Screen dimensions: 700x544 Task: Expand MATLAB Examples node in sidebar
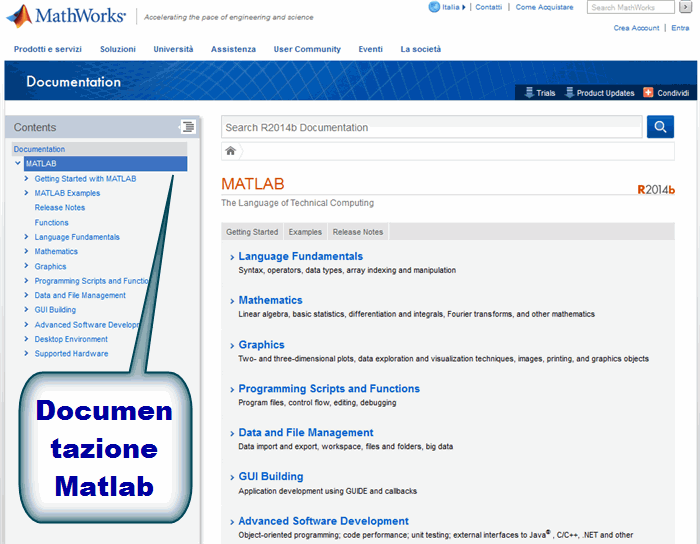pyautogui.click(x=26, y=193)
